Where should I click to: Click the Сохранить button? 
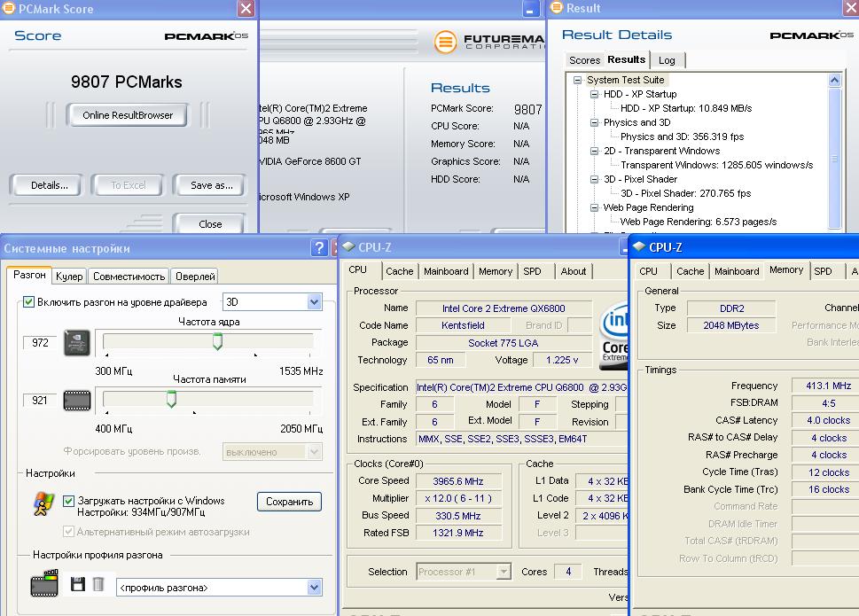coord(289,502)
